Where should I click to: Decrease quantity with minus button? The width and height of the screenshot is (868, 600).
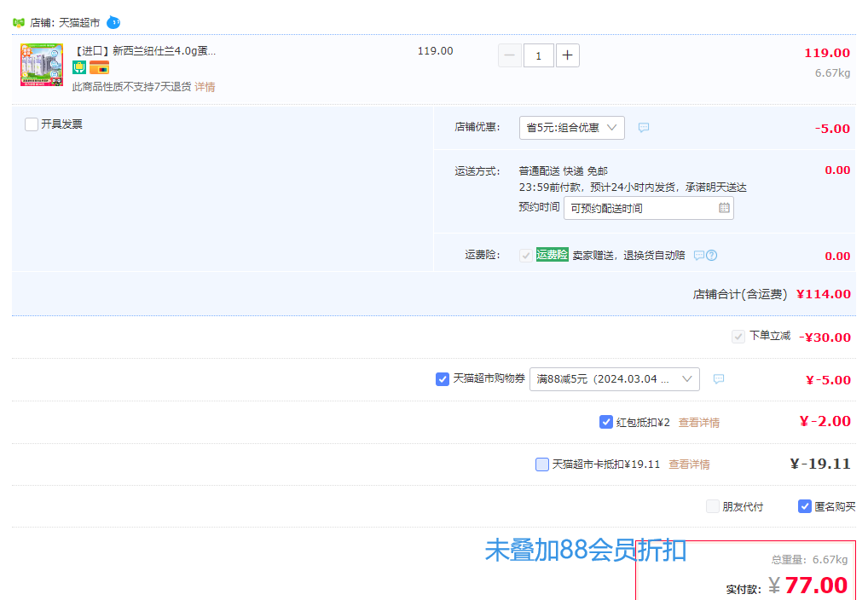(x=510, y=55)
